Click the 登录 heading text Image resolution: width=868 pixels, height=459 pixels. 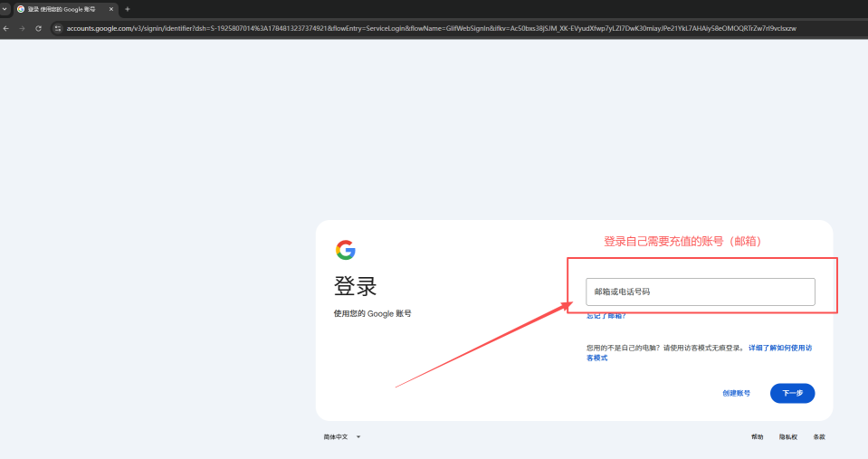pyautogui.click(x=356, y=286)
